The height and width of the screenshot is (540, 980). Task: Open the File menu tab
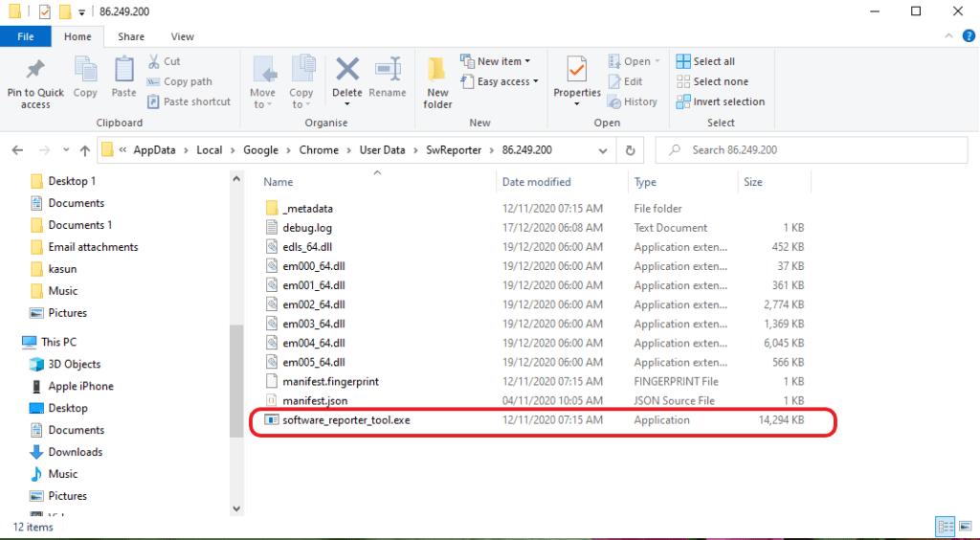click(26, 36)
